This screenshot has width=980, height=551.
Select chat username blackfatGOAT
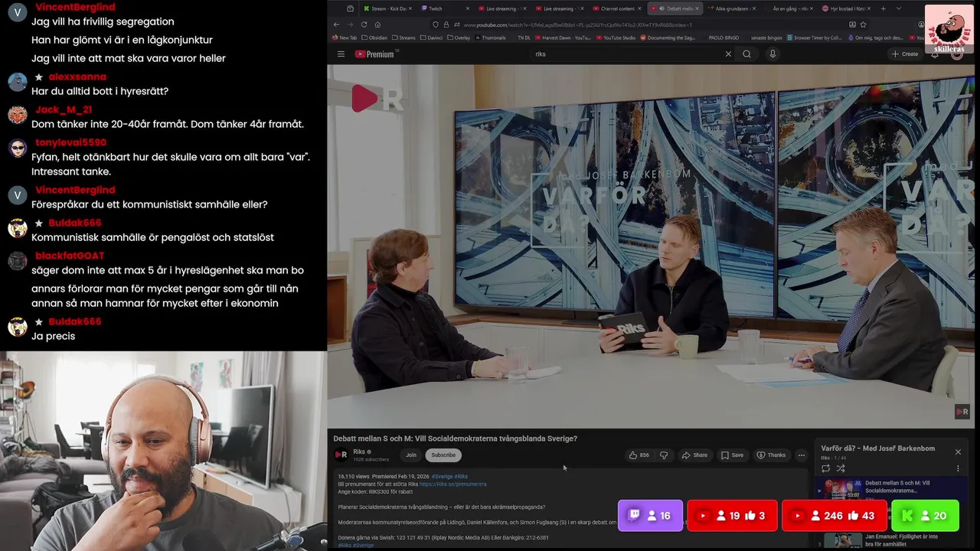point(70,256)
